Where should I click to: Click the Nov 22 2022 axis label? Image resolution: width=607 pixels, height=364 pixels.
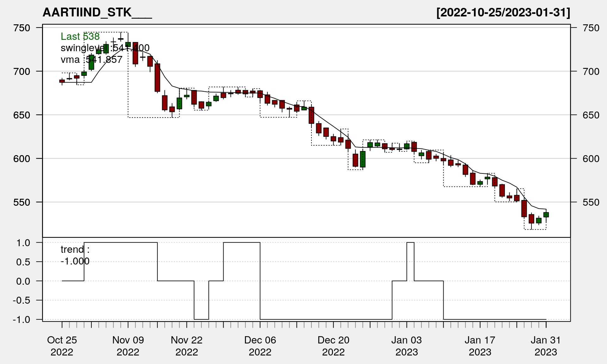tap(187, 346)
